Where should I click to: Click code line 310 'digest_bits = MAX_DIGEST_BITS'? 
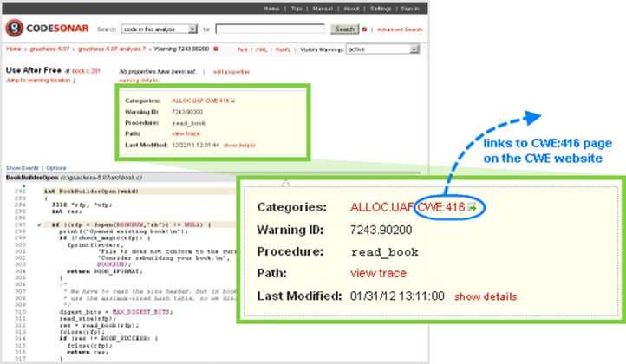pos(116,312)
